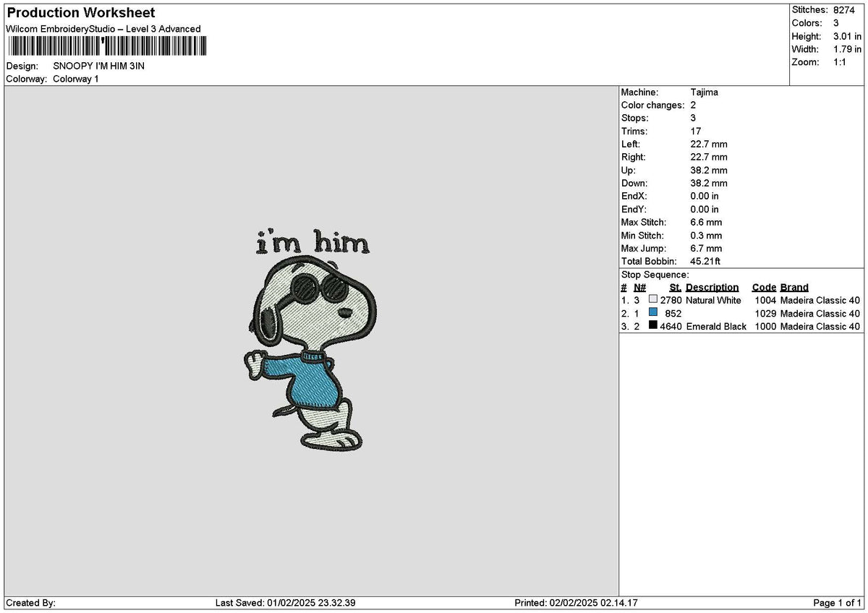Click the Stop Sequence section header
Viewport: 868px width, 613px height.
653,275
